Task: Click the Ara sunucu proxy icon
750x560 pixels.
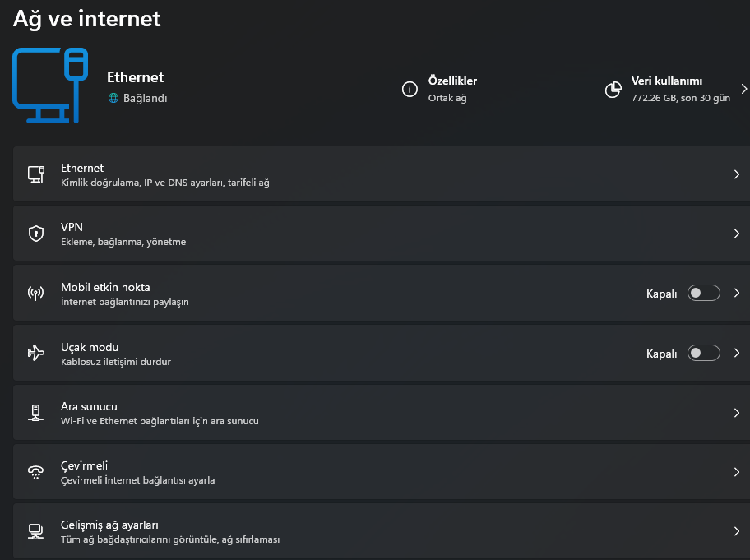Action: 35,413
